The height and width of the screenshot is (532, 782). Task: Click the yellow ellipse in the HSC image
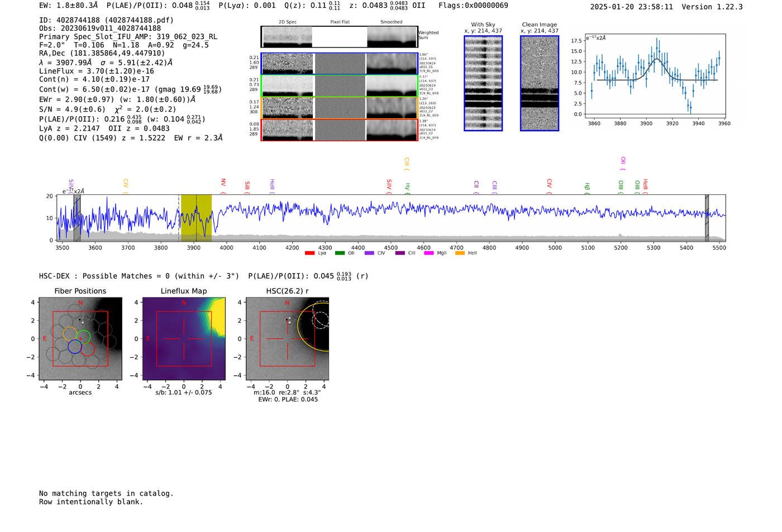point(313,327)
